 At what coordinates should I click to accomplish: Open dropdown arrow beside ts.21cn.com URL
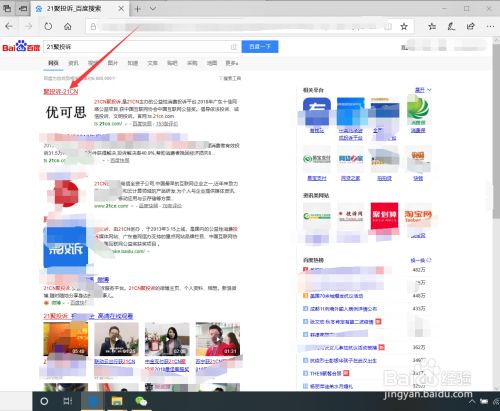(x=126, y=124)
